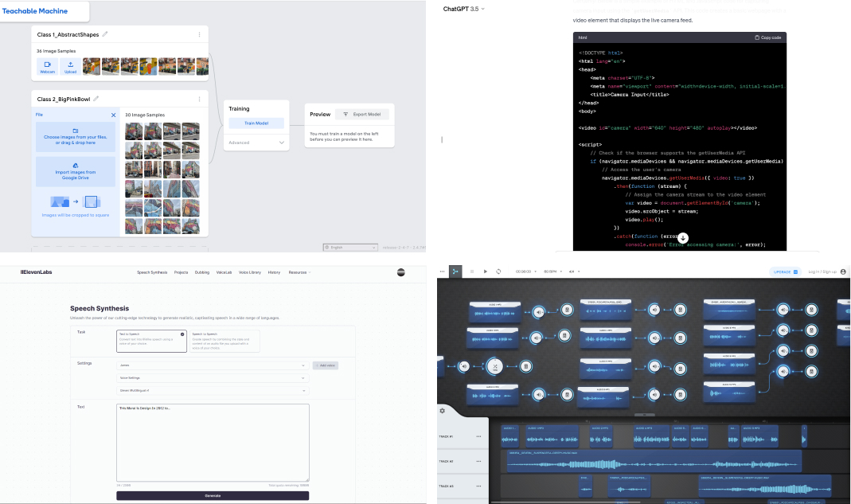Image resolution: width=851 pixels, height=504 pixels.
Task: Open the three-dot menu of Class 1_AbstractShapes
Action: tap(199, 35)
